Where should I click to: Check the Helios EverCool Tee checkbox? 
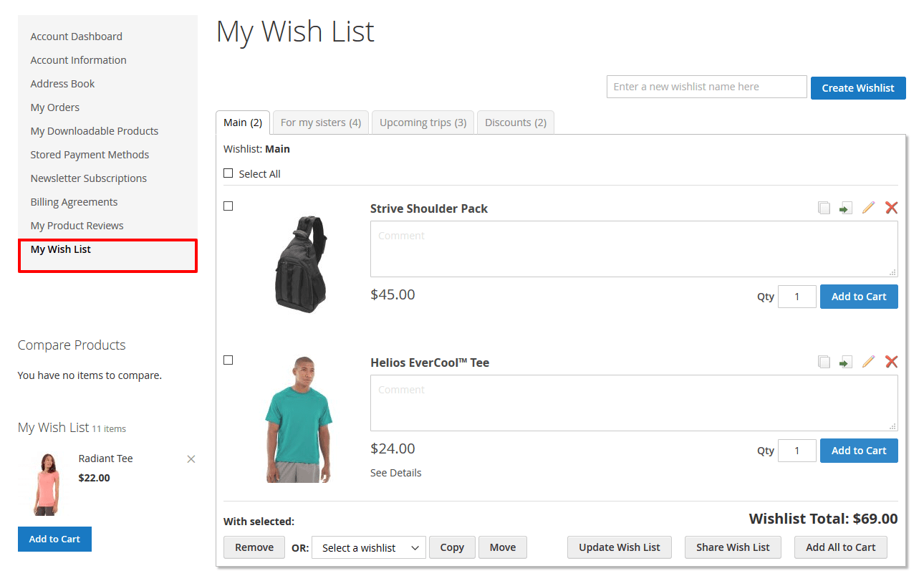click(228, 360)
